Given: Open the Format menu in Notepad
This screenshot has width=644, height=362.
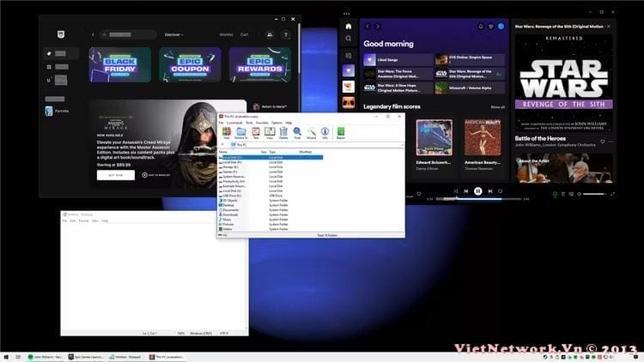Looking at the screenshot, I should 83,220.
